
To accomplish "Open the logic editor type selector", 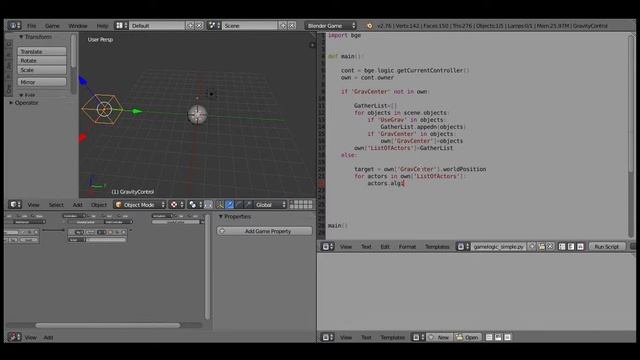I will click(14, 337).
